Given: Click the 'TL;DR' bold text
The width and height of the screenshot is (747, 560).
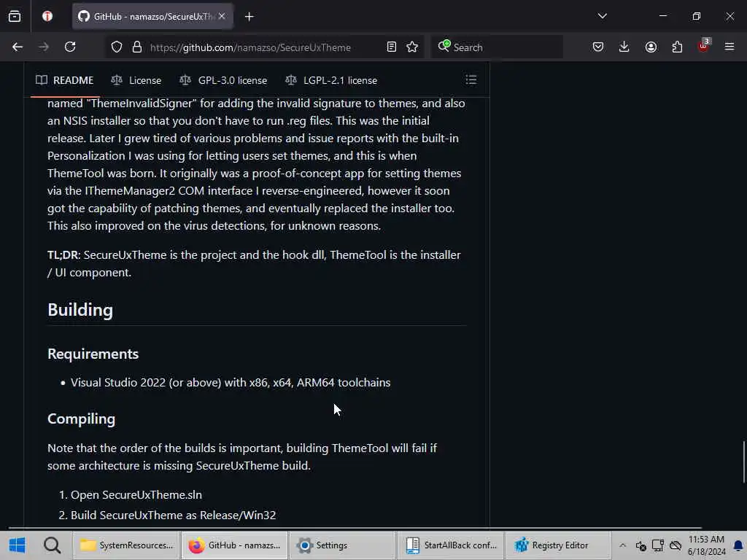Looking at the screenshot, I should pos(63,254).
